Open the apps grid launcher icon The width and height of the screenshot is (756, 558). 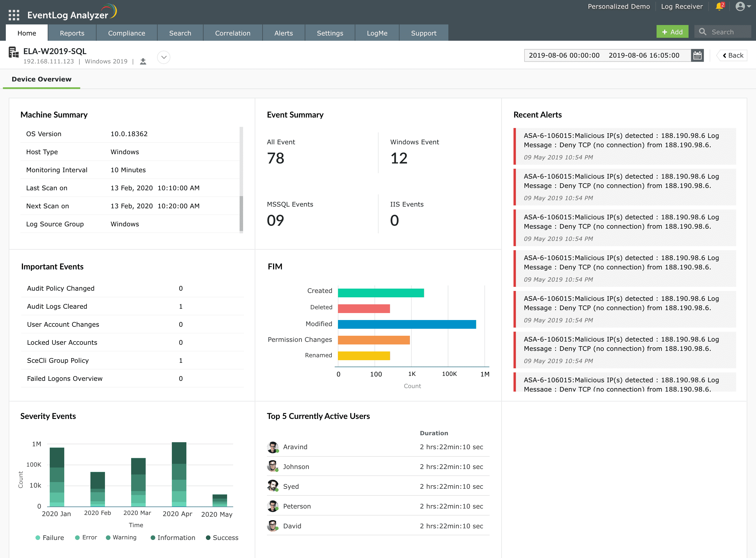click(x=14, y=15)
